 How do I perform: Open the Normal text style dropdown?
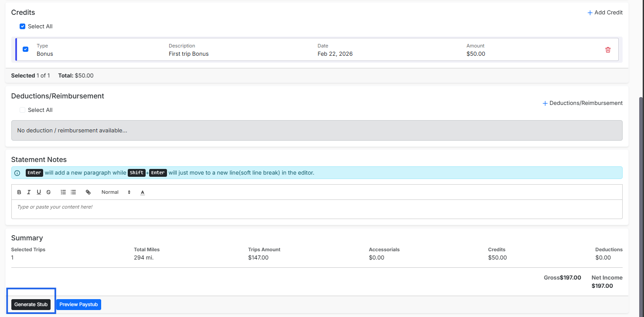coord(116,192)
